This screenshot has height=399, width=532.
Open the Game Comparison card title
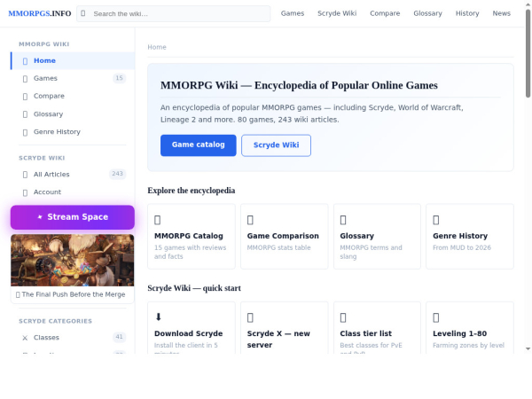tap(283, 236)
